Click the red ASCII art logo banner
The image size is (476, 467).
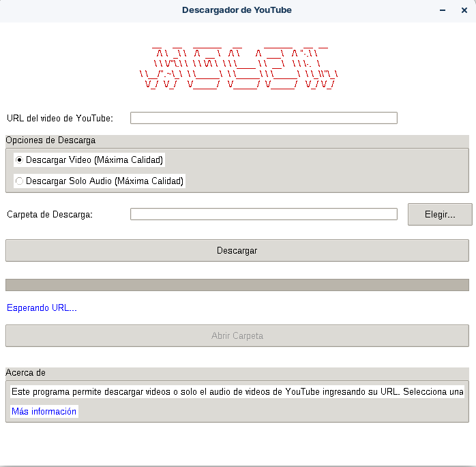pyautogui.click(x=237, y=67)
